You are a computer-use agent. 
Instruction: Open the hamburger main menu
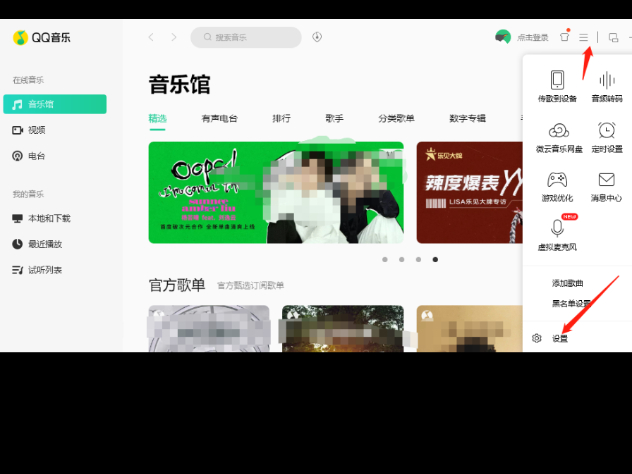(583, 37)
